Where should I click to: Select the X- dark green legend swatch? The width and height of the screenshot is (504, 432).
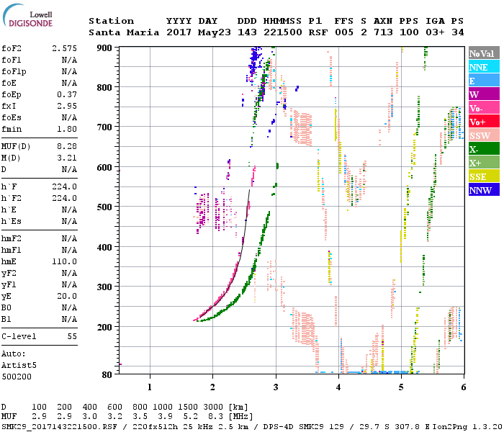coord(484,149)
